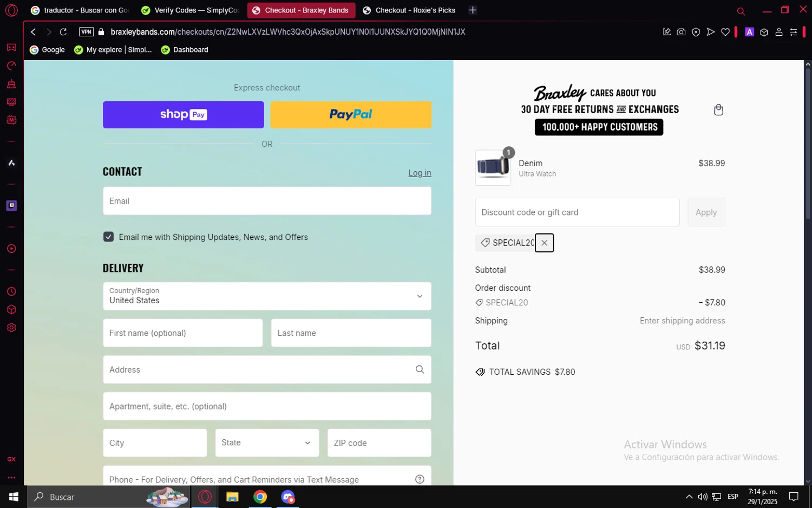Switch to Checkout Roxie's Picks tab

(409, 10)
